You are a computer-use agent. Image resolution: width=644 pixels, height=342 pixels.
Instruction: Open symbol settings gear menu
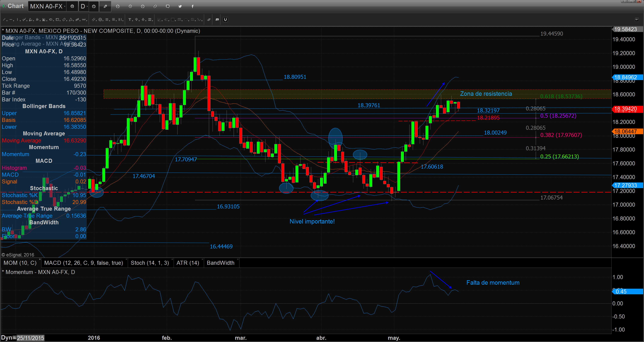coord(72,6)
